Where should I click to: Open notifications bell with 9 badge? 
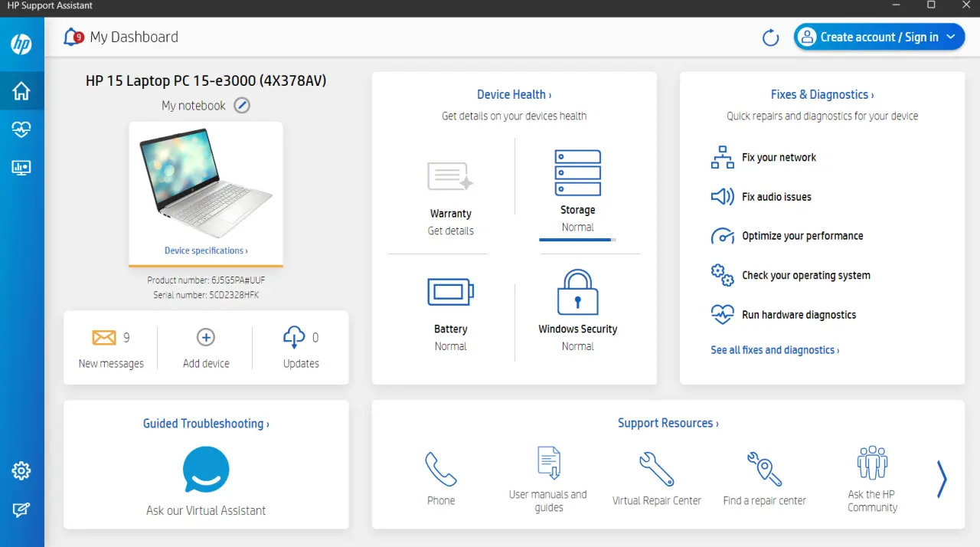[x=73, y=37]
